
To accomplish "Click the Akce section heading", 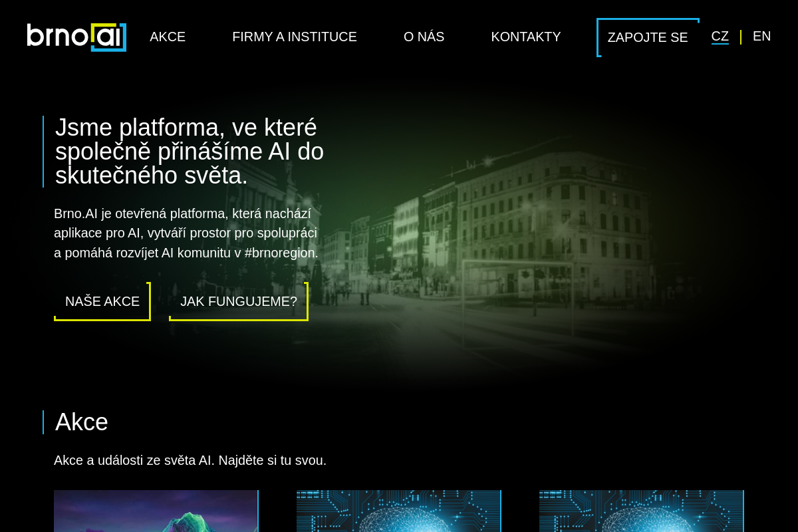I will click(x=82, y=422).
